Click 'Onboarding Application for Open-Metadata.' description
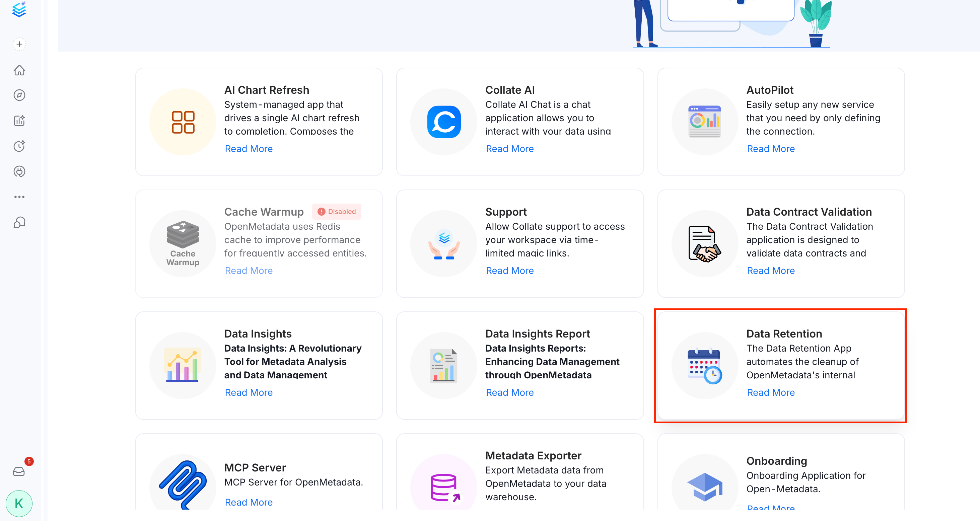The width and height of the screenshot is (980, 521). [806, 482]
